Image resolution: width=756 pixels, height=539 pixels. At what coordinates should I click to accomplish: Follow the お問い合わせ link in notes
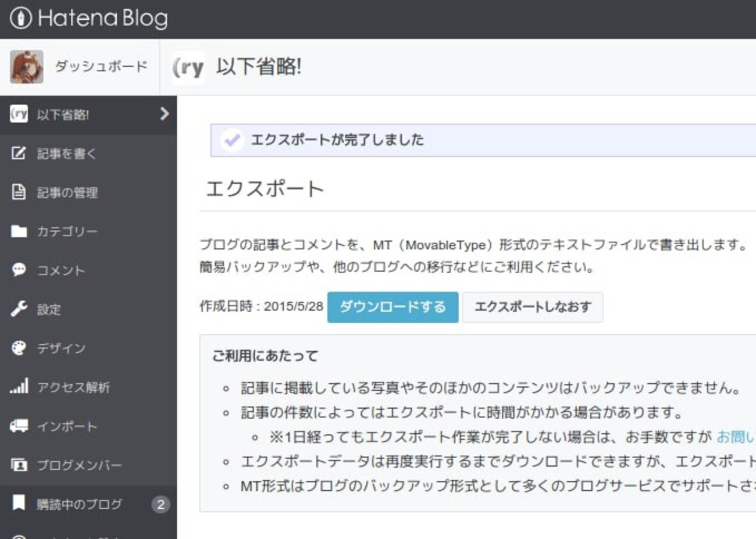pos(735,437)
